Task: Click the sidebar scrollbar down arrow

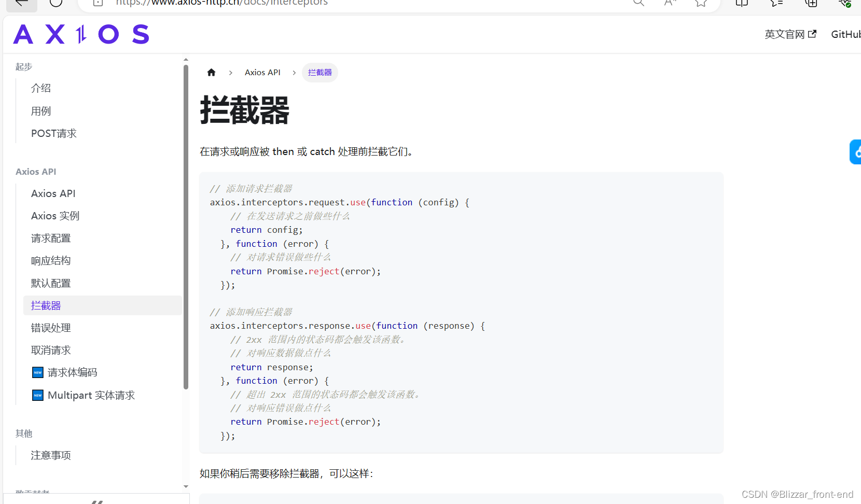Action: pos(186,486)
